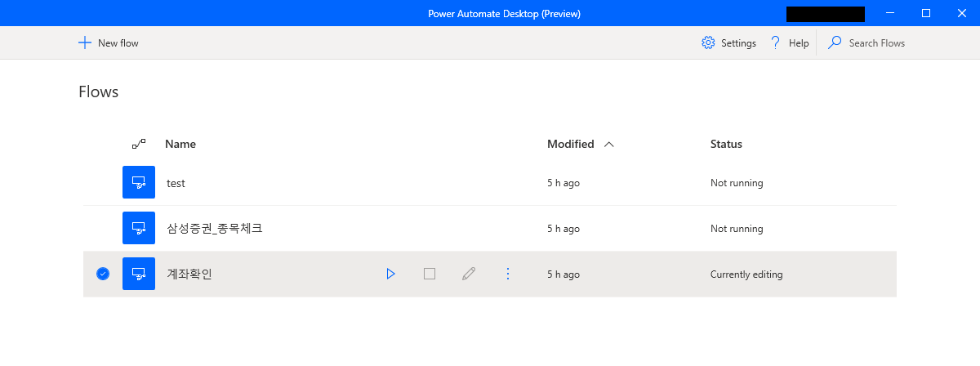Open Settings via the gear icon

[708, 42]
